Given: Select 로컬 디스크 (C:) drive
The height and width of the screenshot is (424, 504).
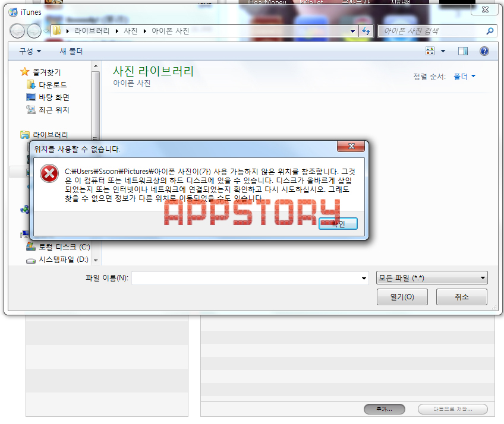Looking at the screenshot, I should click(64, 246).
